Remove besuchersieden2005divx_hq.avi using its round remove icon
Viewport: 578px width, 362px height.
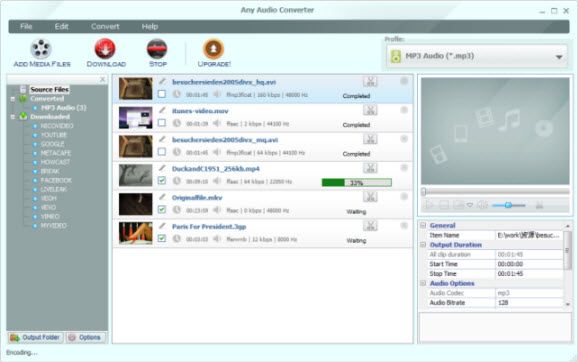click(x=404, y=81)
